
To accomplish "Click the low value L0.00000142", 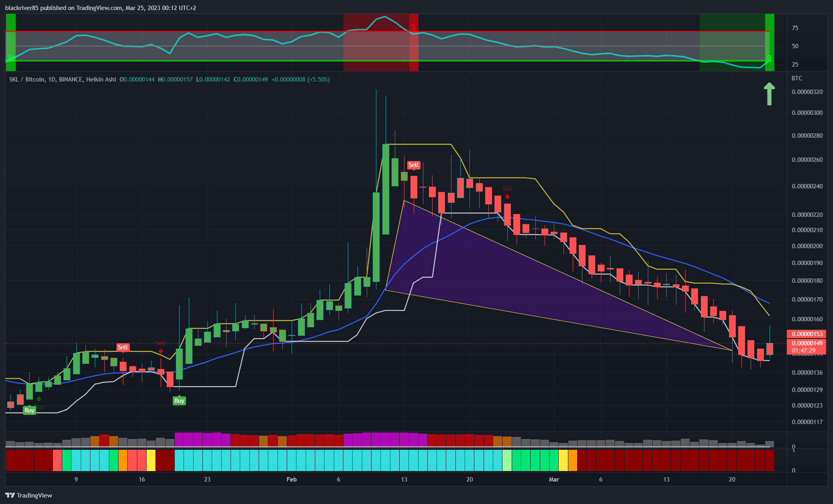I will [x=213, y=80].
